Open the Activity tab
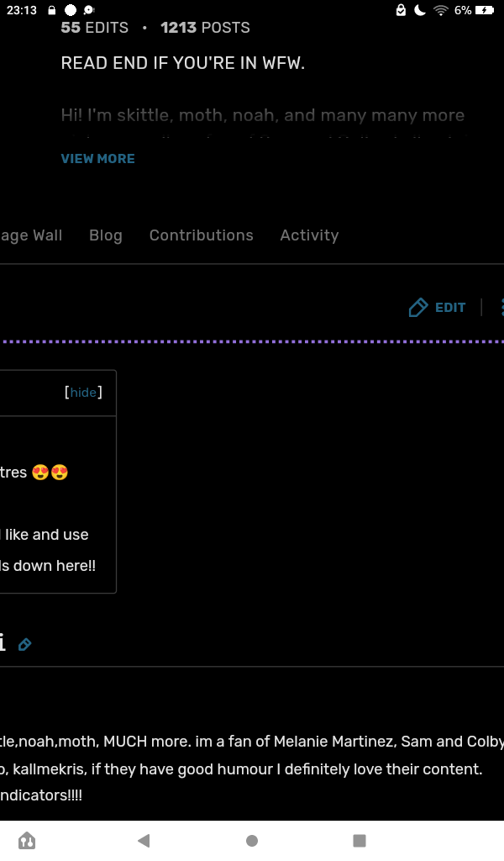504x861 pixels. coord(309,235)
